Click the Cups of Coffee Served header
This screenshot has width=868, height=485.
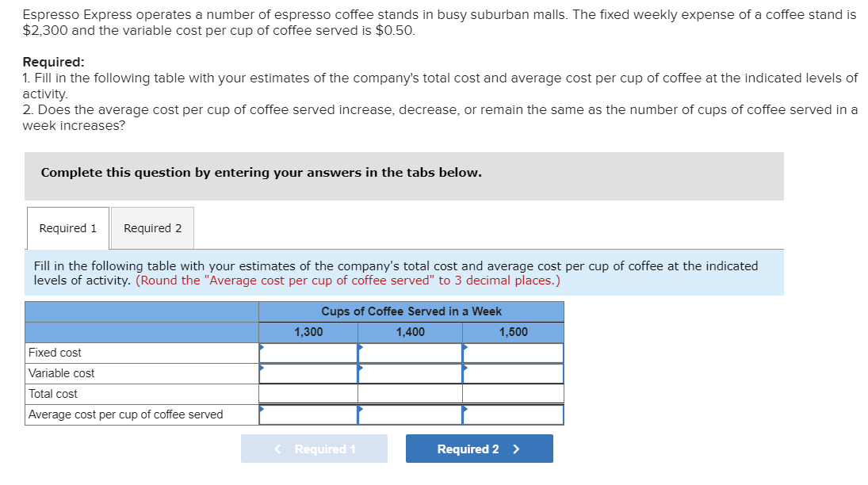coord(410,311)
